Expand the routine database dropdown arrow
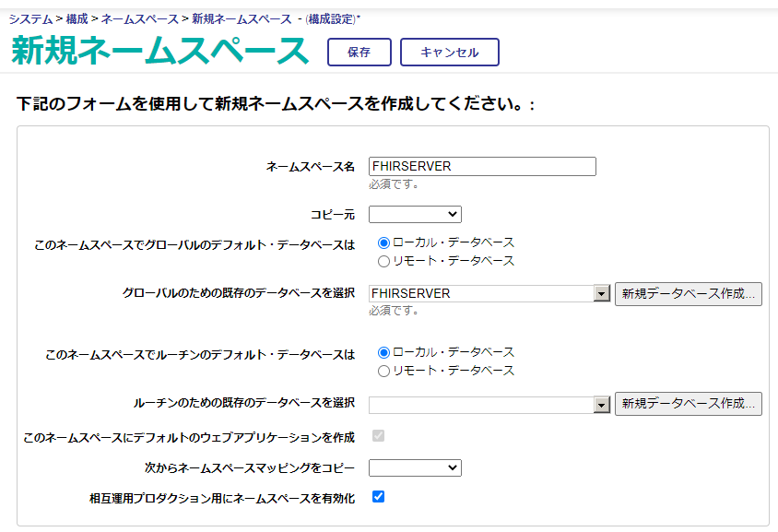Image resolution: width=778 pixels, height=532 pixels. [x=602, y=404]
